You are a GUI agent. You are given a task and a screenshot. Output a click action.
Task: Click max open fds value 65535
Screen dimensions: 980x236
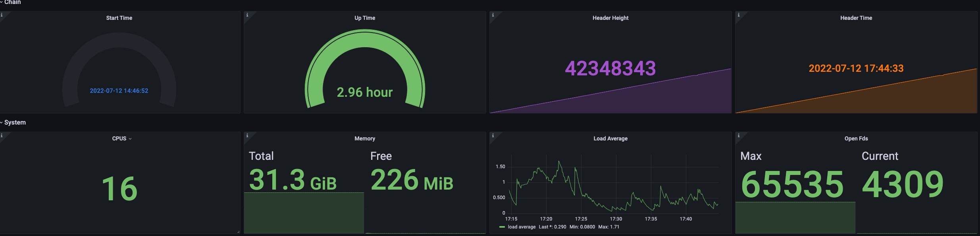tap(792, 184)
